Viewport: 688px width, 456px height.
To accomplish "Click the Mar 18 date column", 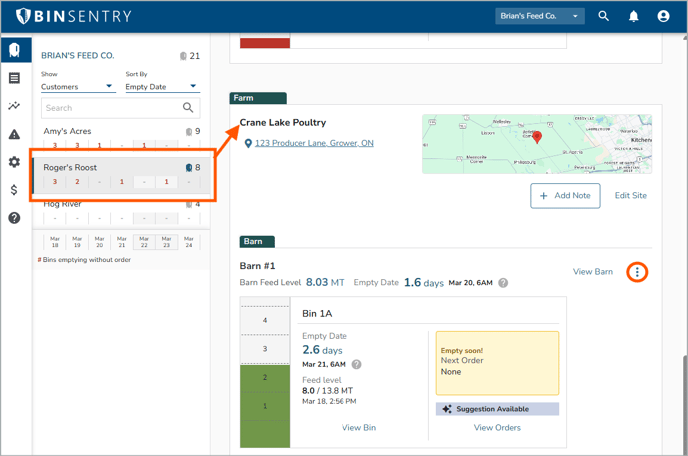I will pyautogui.click(x=55, y=242).
